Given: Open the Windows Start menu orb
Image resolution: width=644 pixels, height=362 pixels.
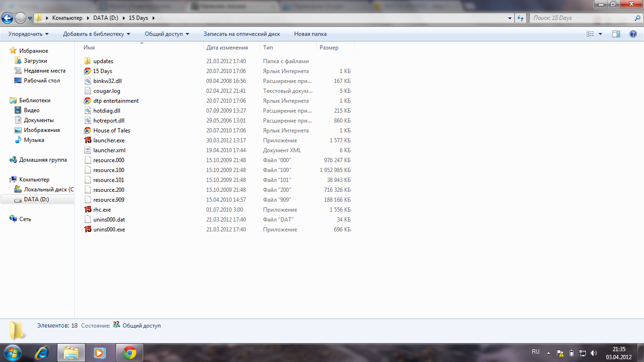Looking at the screenshot, I should tap(12, 353).
